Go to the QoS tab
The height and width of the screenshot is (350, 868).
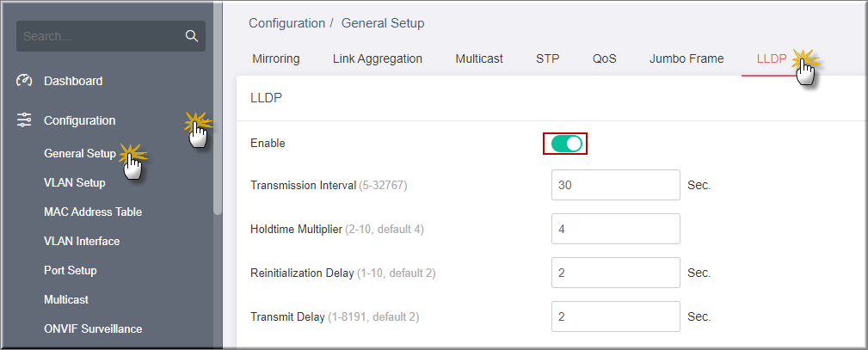(605, 58)
